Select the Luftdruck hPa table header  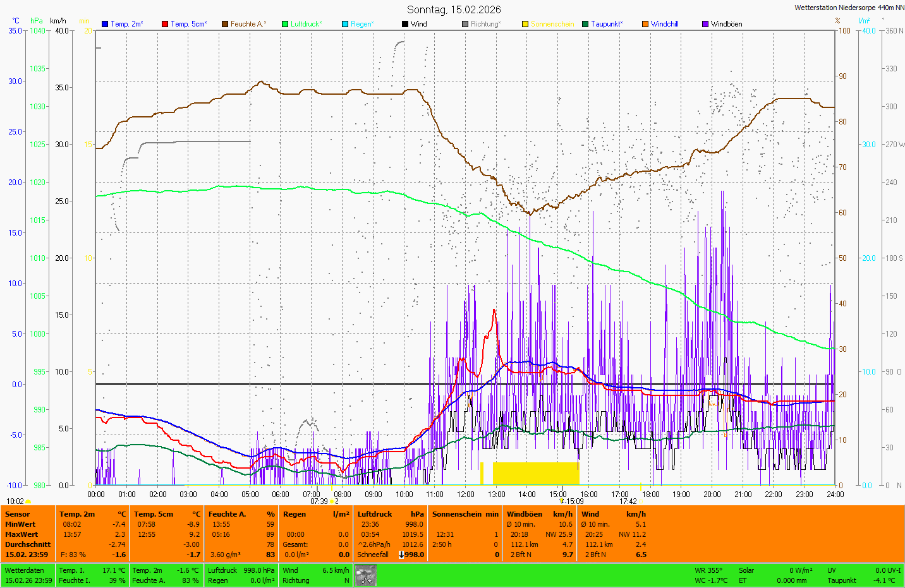[390, 514]
